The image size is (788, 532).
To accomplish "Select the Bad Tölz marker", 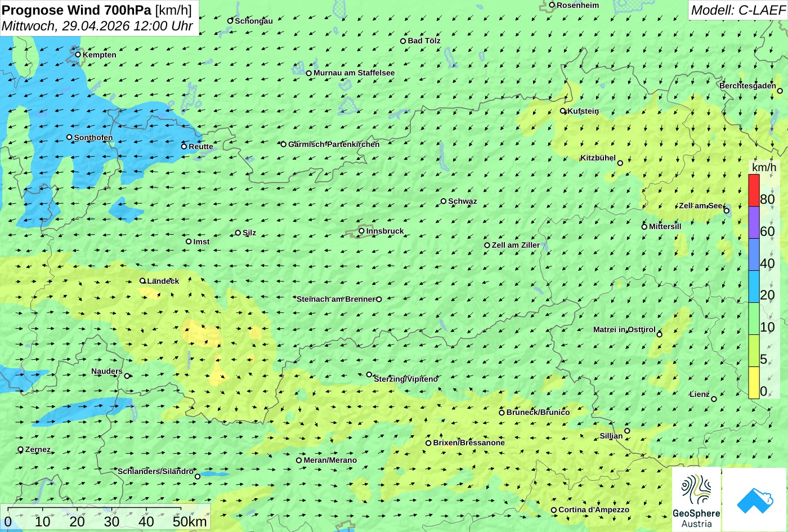I will tap(403, 41).
